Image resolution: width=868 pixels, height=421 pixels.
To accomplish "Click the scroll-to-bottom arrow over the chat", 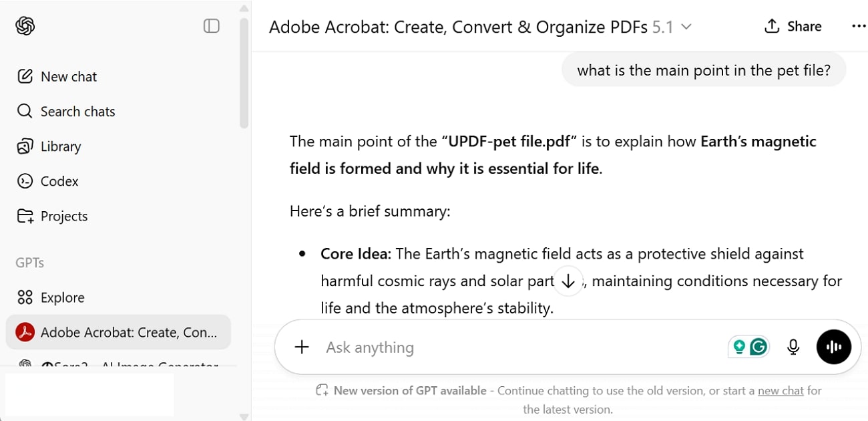I will 568,281.
